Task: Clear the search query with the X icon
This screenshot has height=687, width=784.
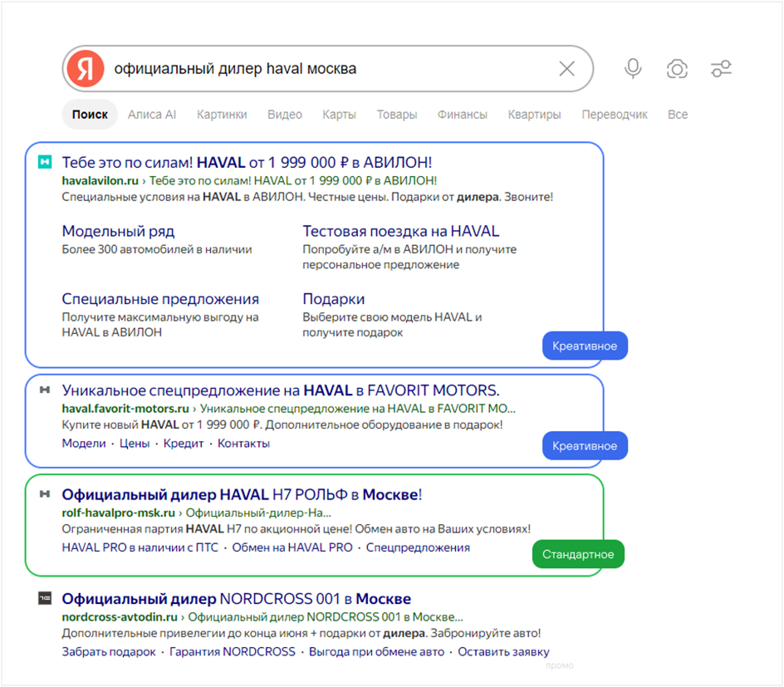Action: tap(566, 68)
